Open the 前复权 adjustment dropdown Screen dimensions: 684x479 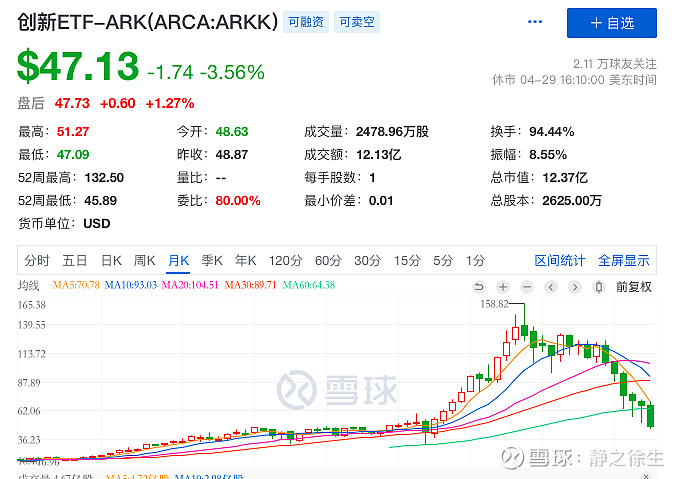click(633, 287)
